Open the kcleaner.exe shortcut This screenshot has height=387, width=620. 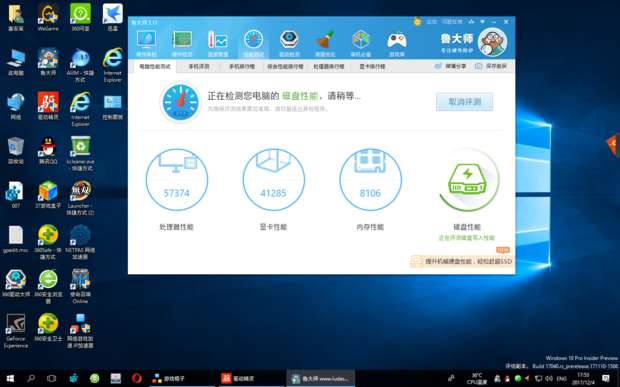coord(80,154)
